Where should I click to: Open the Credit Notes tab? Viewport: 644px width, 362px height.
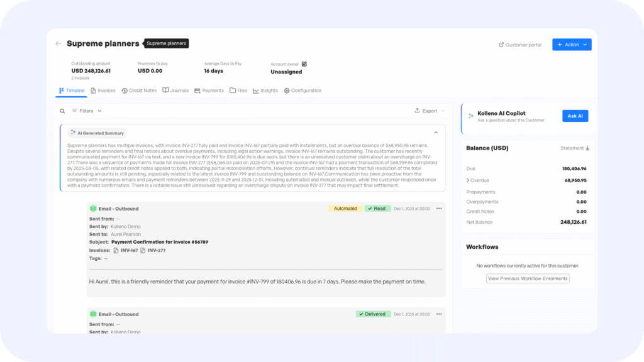pyautogui.click(x=139, y=90)
